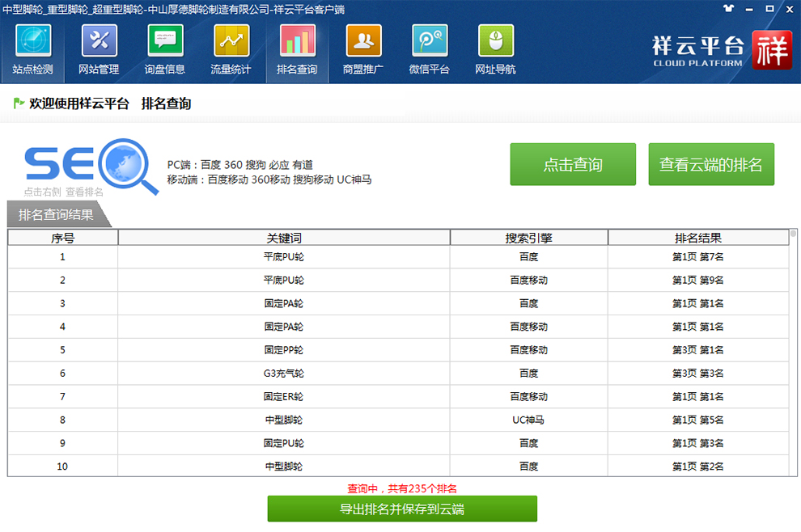The height and width of the screenshot is (532, 801).
Task: Sort by the 关键词 column header
Action: point(284,238)
